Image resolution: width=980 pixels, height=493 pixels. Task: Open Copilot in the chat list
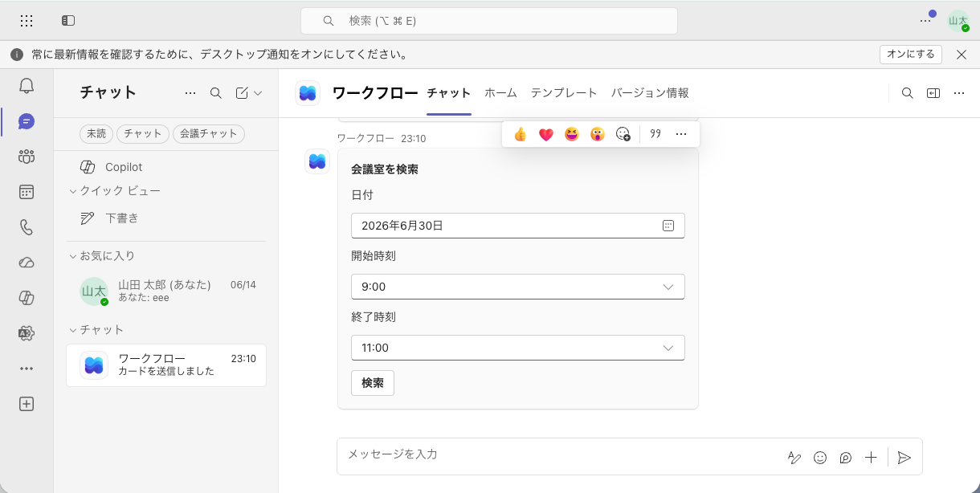coord(166,167)
